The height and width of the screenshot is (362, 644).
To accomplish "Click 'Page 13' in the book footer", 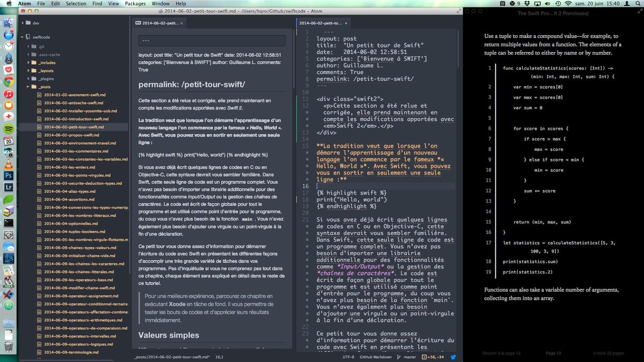I will click(x=553, y=353).
